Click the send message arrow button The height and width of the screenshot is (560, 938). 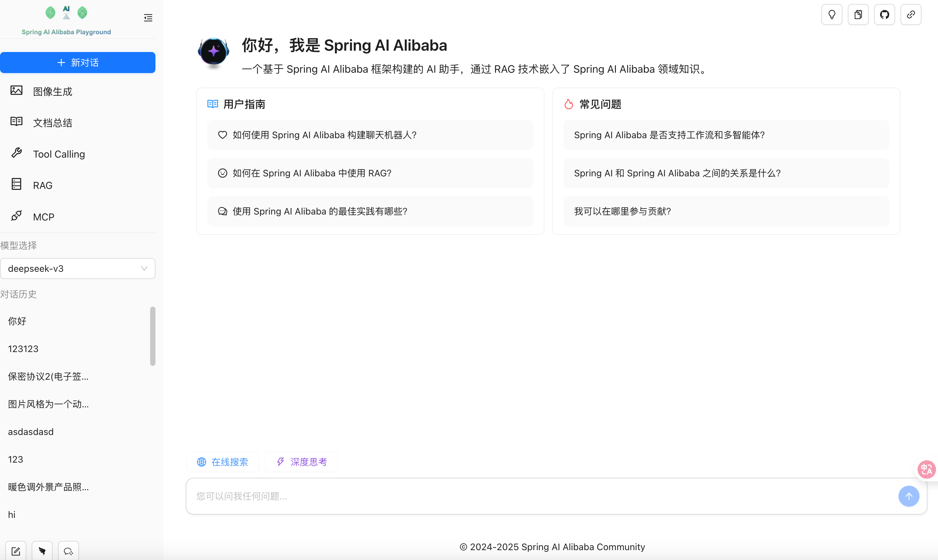point(909,496)
